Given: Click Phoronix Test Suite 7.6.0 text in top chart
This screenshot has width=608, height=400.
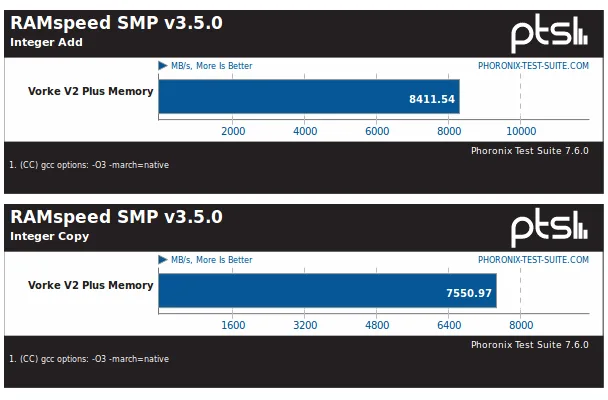Looking at the screenshot, I should click(x=530, y=151).
